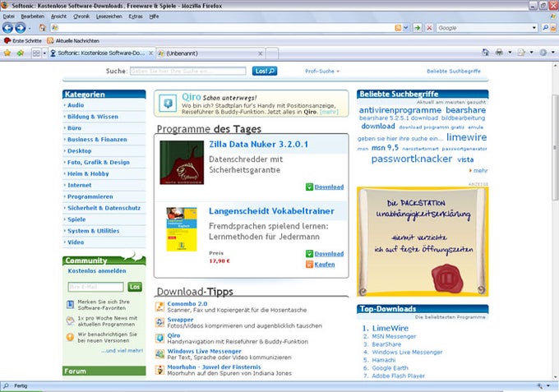Click the Packstation advertisement banner
This screenshot has width=559, height=392.
tap(423, 242)
